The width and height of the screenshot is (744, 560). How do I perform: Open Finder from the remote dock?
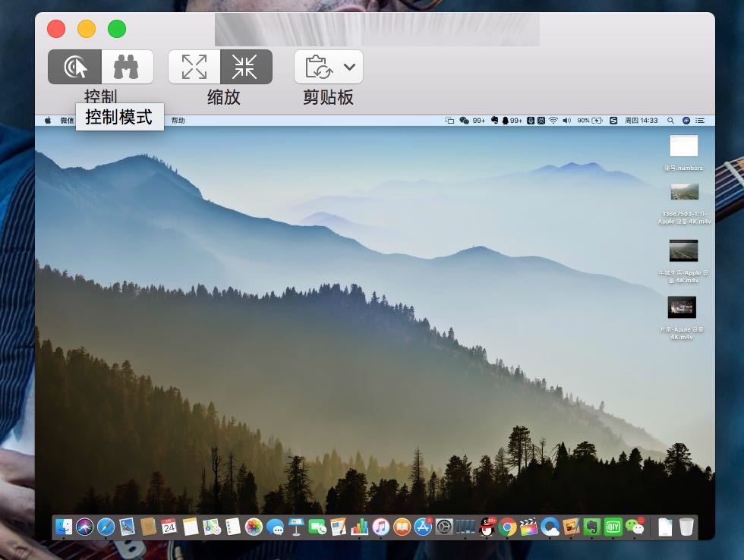(64, 527)
